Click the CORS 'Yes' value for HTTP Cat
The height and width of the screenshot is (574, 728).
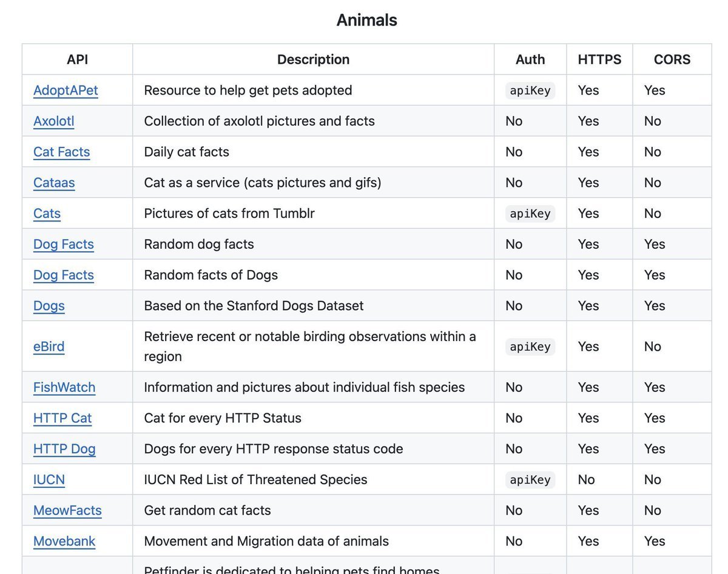(655, 418)
